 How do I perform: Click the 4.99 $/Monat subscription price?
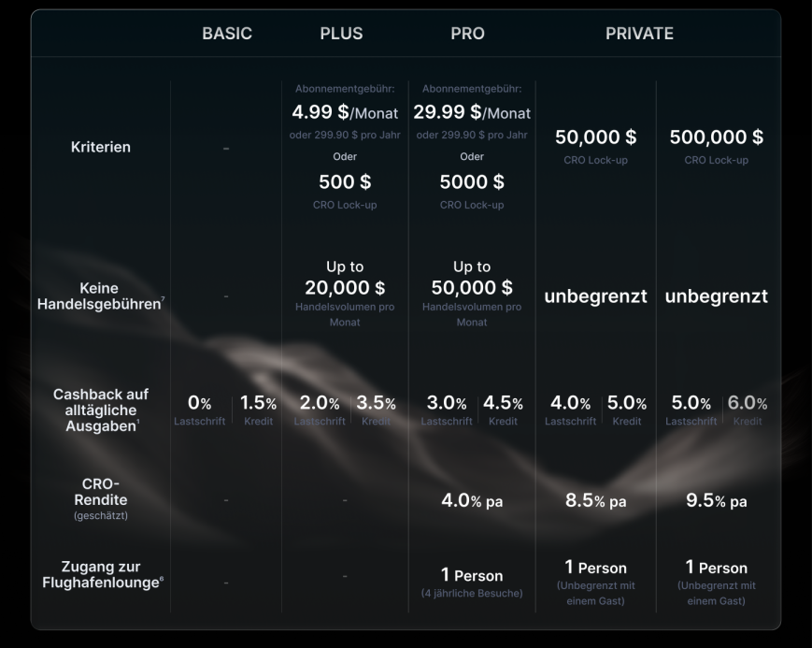click(x=345, y=113)
